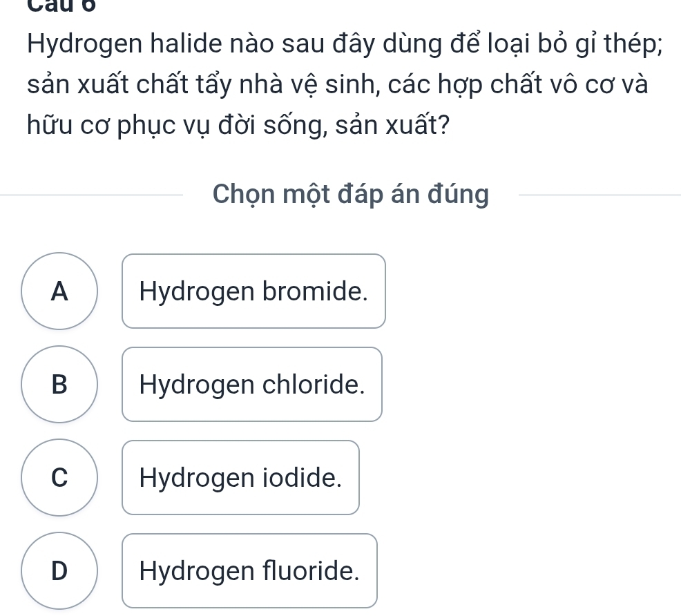Image resolution: width=681 pixels, height=616 pixels.
Task: Click the word 'iodide' in option C
Action: pos(309,478)
